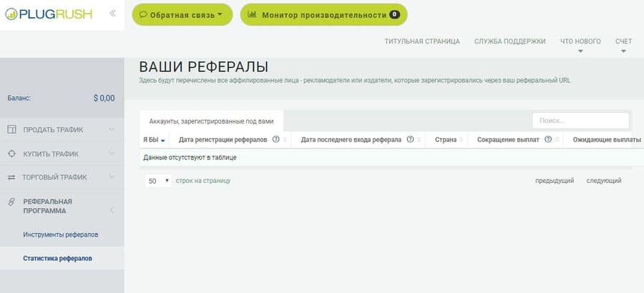Click sort arrows for Дата регистрации рефералов
Viewport: 644px width, 293px height.
pos(285,140)
